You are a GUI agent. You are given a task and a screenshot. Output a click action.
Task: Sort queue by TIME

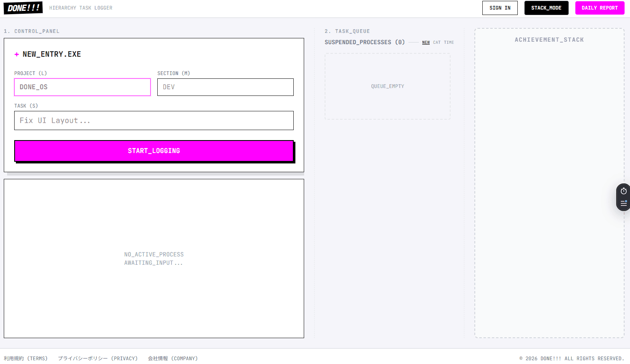449,43
